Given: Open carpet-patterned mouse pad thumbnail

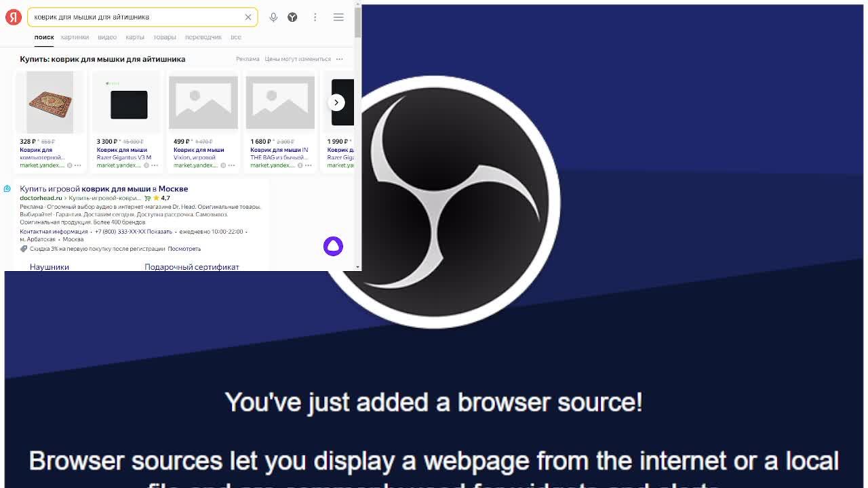Looking at the screenshot, I should coord(50,102).
